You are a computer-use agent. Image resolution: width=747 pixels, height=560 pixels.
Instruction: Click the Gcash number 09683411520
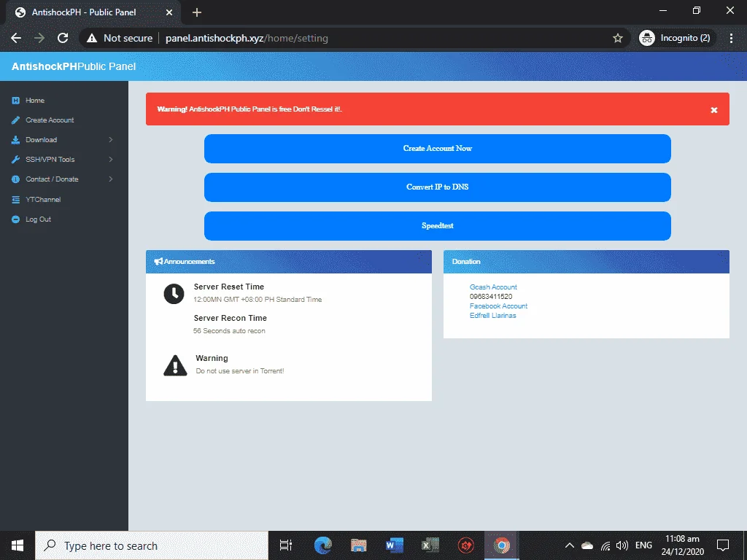click(x=491, y=297)
